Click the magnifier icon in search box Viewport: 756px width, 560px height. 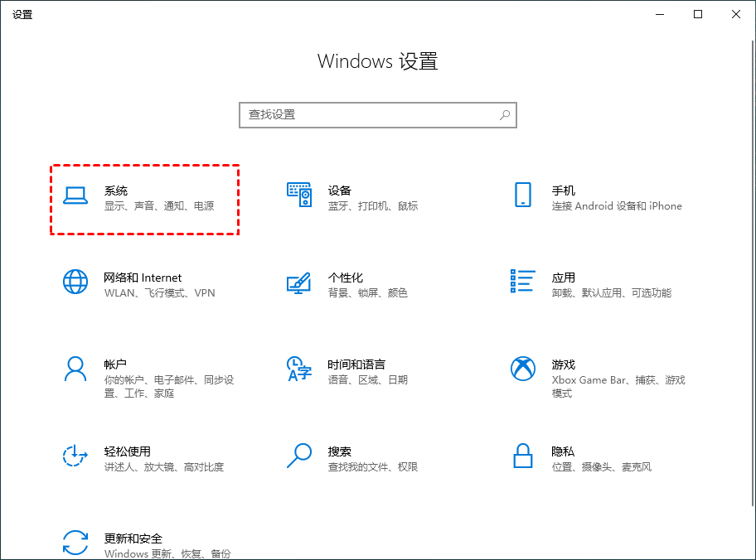coord(505,114)
